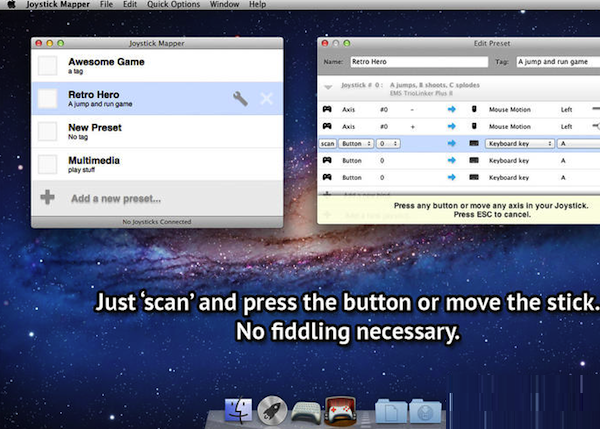600x429 pixels.
Task: Click the 'play stuff' tag under Multimedia
Action: (x=82, y=170)
